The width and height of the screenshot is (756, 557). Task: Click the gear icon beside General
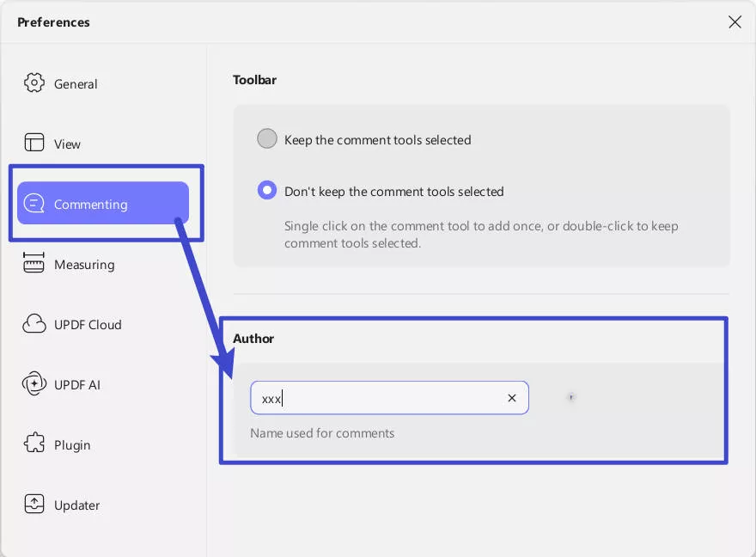point(34,83)
